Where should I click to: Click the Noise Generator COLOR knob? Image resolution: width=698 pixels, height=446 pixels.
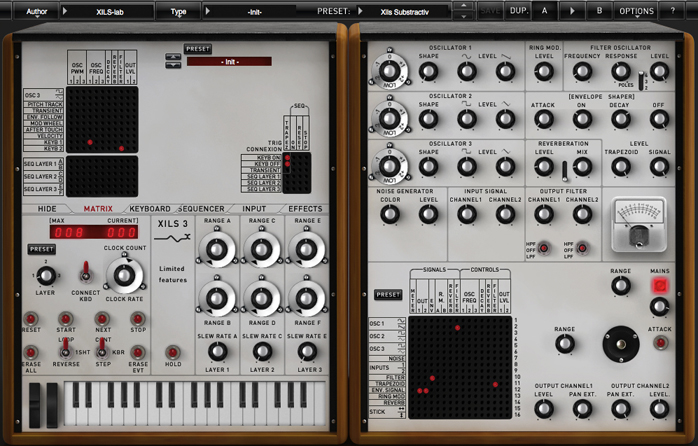tap(390, 215)
